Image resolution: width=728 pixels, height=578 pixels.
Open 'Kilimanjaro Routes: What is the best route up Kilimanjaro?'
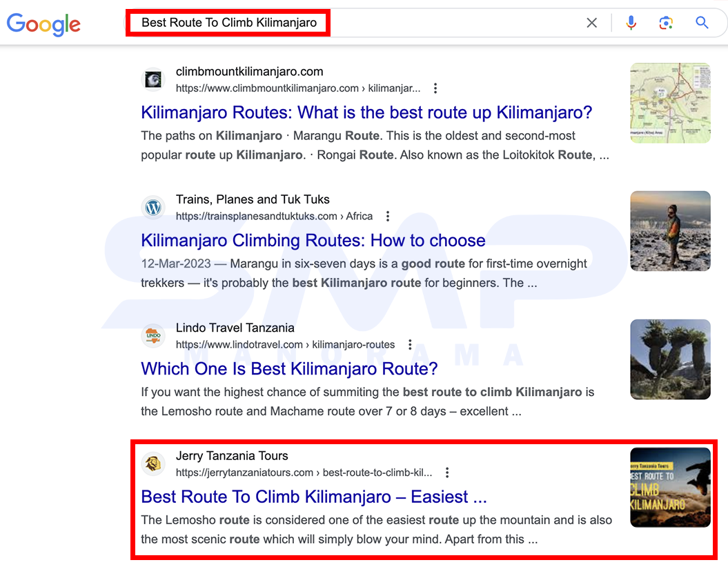pos(366,112)
